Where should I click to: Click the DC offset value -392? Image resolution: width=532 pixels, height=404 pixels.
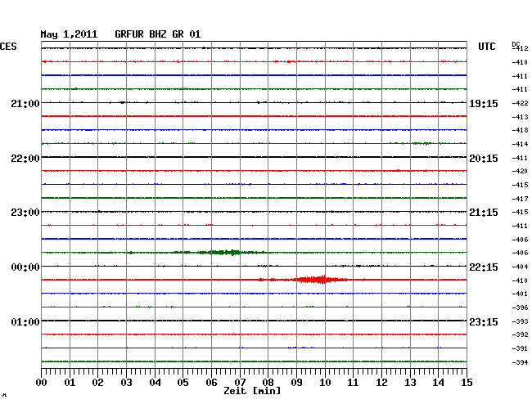[520, 334]
